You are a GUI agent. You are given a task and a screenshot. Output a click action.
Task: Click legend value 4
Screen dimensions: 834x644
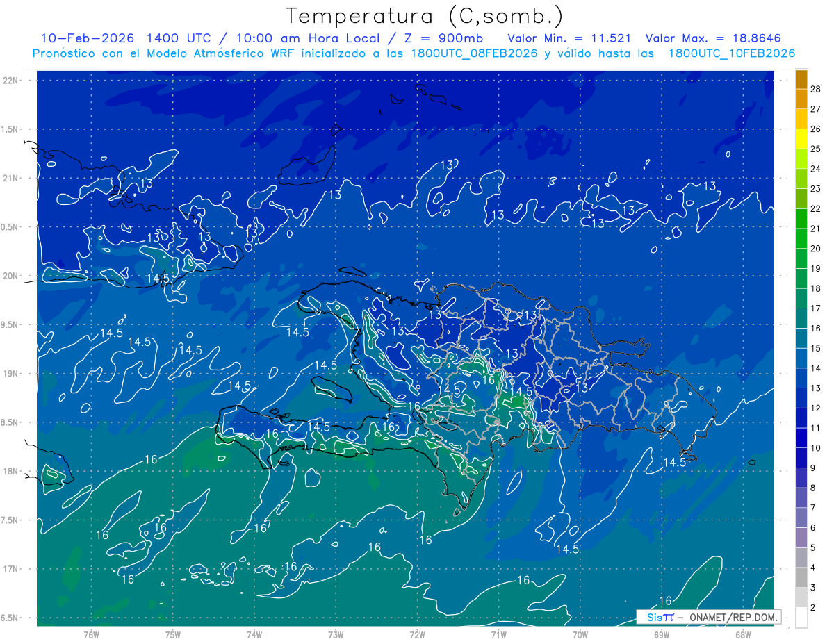[x=813, y=568]
